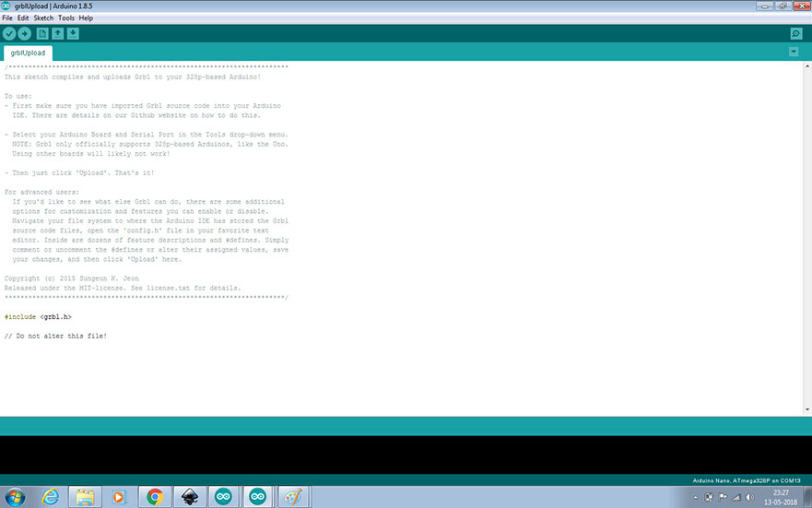Click the editor scrollbar up arrow

(x=807, y=66)
